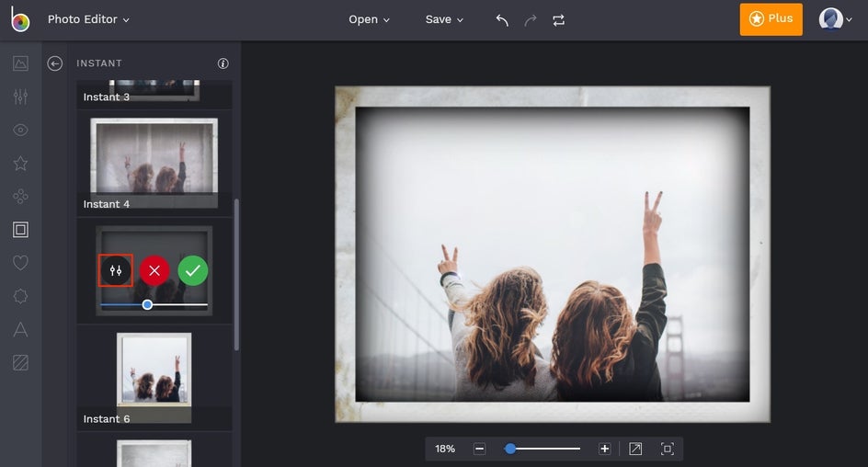Click the fit-to-screen arrow icon
Viewport: 868px width, 467px height.
point(635,449)
